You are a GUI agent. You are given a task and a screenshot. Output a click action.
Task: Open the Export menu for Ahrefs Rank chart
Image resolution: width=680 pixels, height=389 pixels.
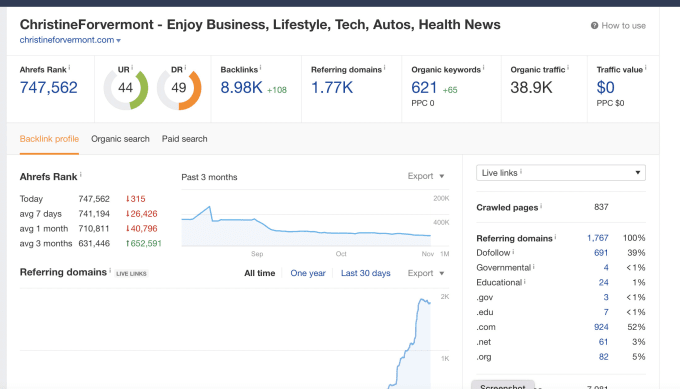tap(426, 176)
